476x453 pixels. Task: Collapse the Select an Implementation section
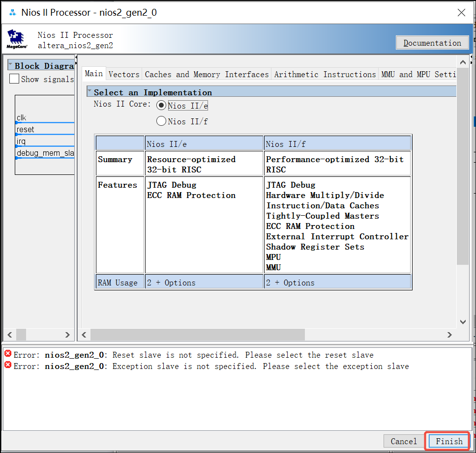pyautogui.click(x=89, y=91)
